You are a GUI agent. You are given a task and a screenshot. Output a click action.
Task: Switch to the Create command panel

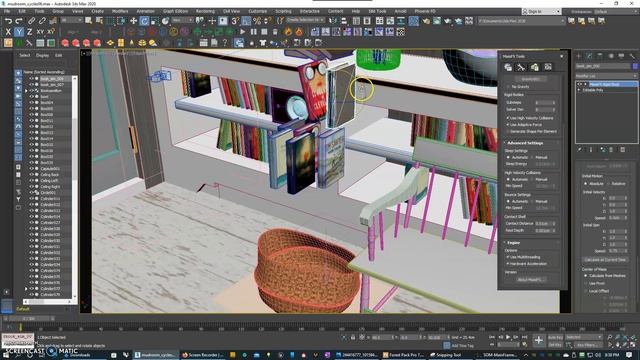pos(579,56)
